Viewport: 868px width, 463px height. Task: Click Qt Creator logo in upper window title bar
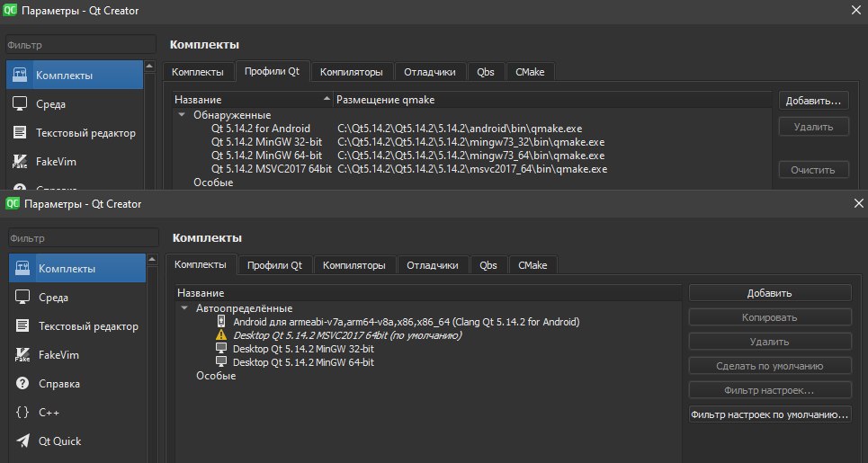[x=9, y=11]
